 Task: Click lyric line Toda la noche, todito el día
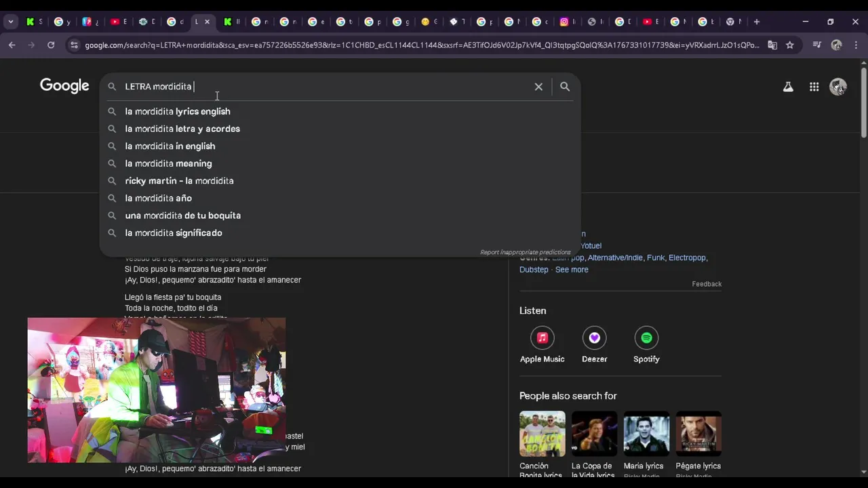pyautogui.click(x=171, y=308)
